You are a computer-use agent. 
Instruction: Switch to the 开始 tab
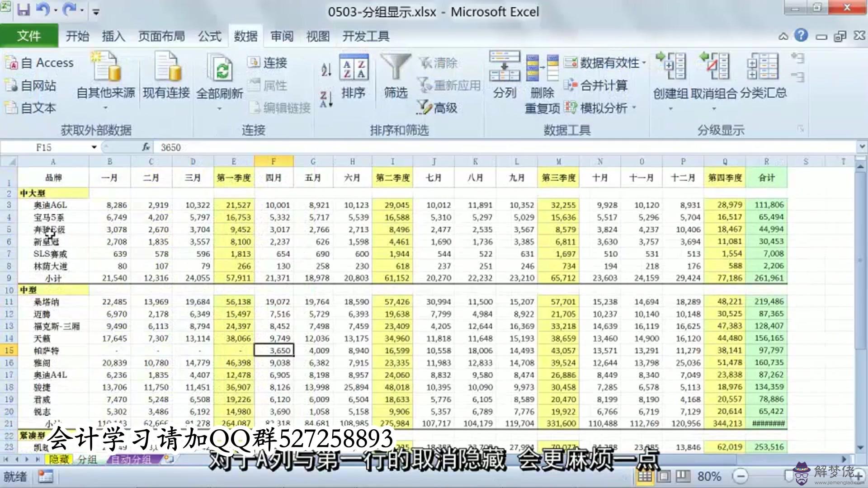[77, 36]
